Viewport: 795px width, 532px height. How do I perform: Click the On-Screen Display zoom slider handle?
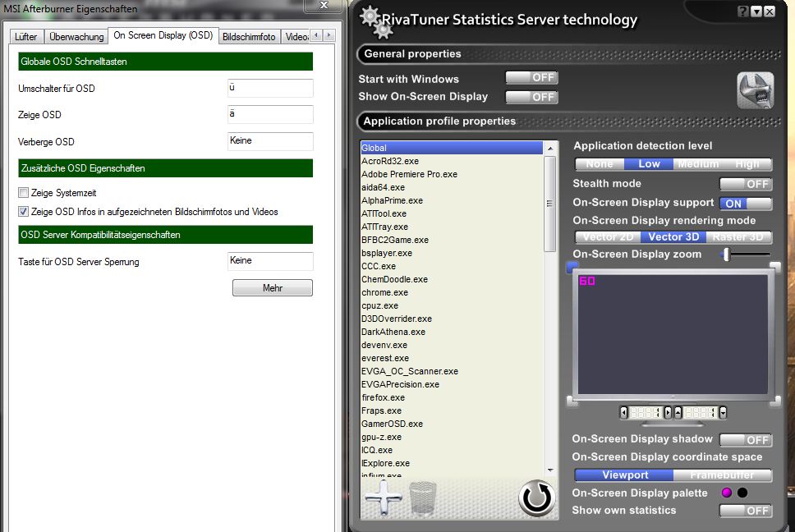coord(727,255)
